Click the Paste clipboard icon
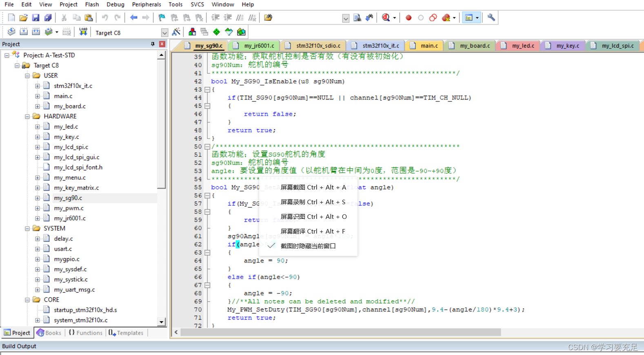 (x=89, y=18)
